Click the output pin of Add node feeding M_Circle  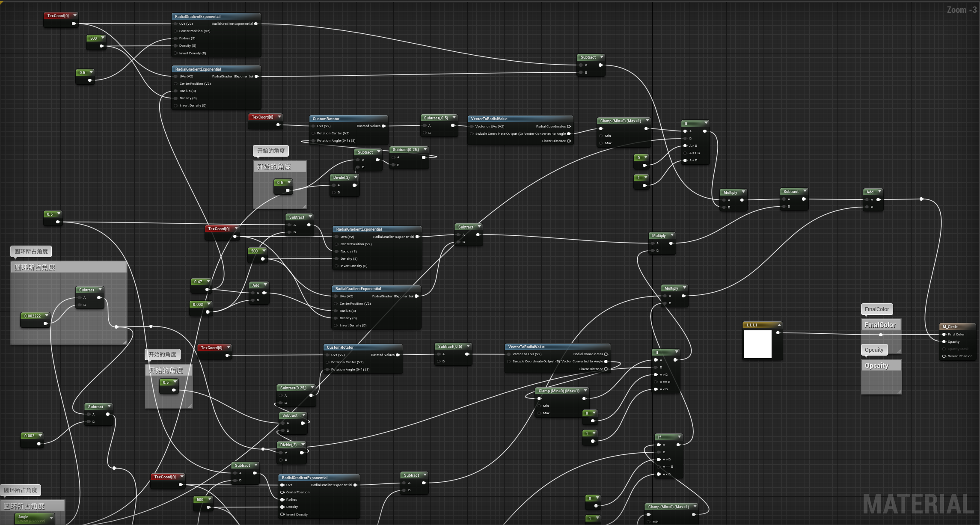point(878,199)
